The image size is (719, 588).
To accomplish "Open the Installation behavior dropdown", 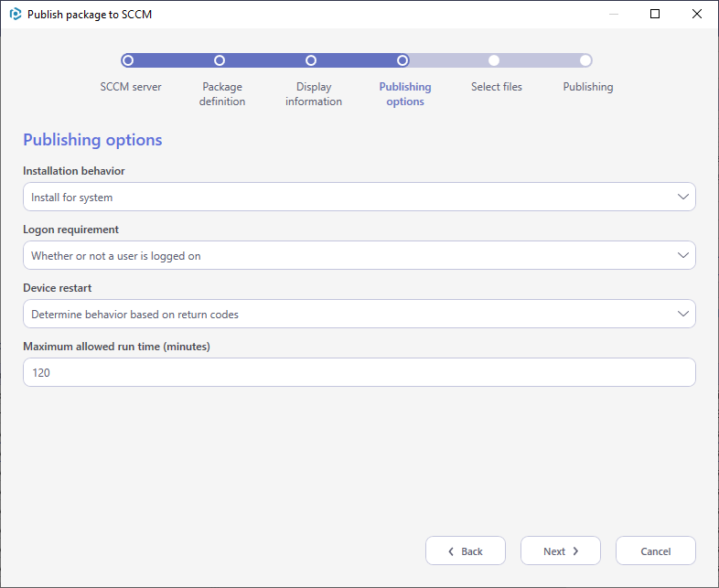I will tap(359, 197).
